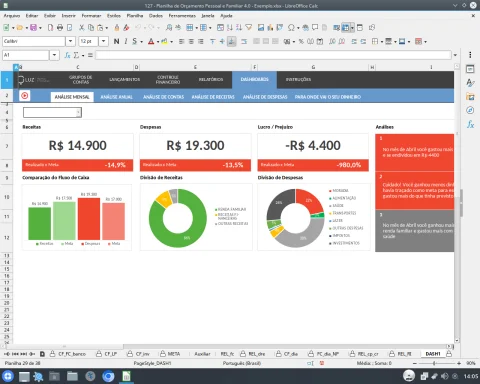Click the Clear direct formatting icon
This screenshot has width=480, height=384.
[x=126, y=28]
